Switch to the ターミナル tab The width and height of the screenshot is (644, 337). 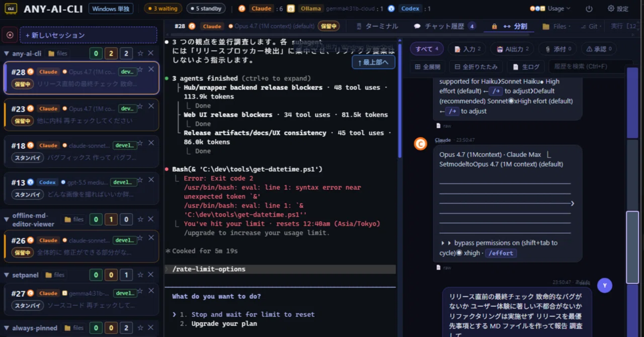pyautogui.click(x=377, y=26)
